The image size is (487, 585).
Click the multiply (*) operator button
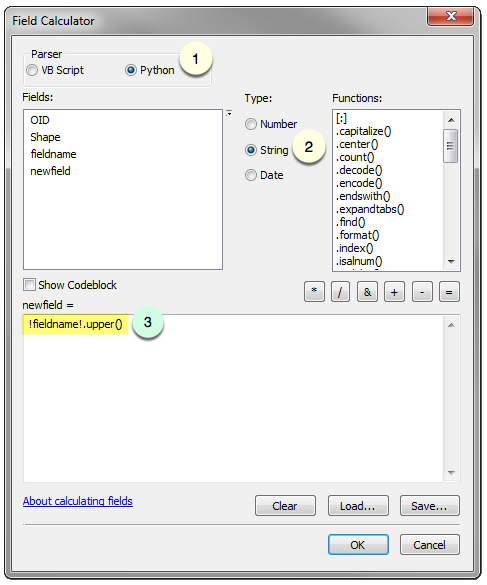314,291
